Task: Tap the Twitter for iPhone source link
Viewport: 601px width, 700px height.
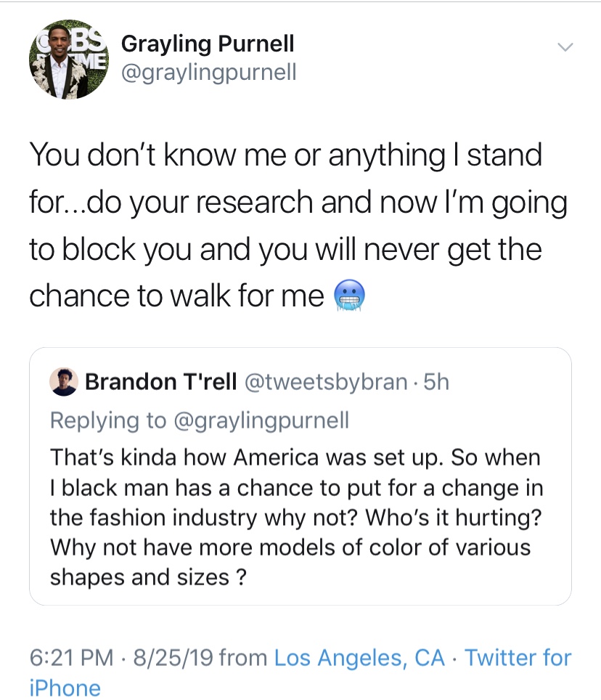Action: [x=518, y=658]
